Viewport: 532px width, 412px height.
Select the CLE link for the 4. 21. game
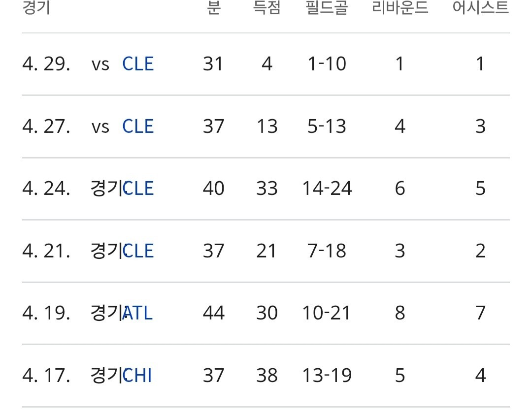(139, 251)
